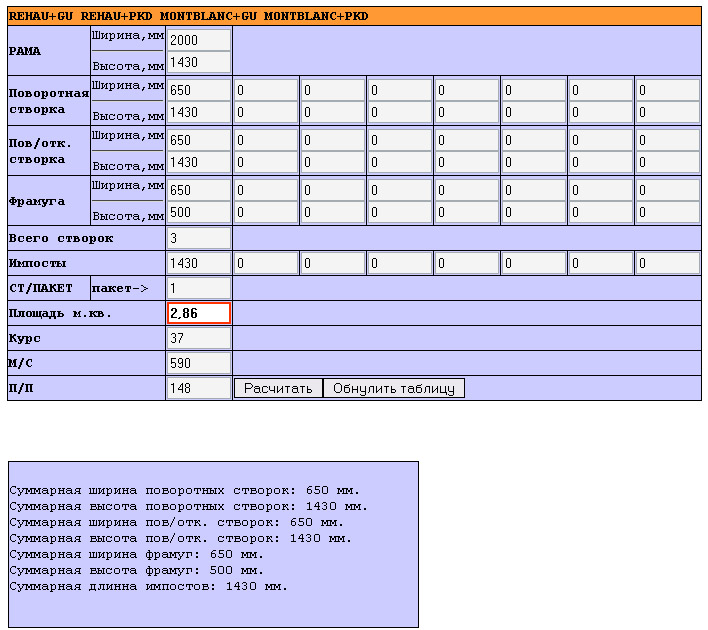708x630 pixels.
Task: Focus the П/П field showing 148
Action: (198, 388)
